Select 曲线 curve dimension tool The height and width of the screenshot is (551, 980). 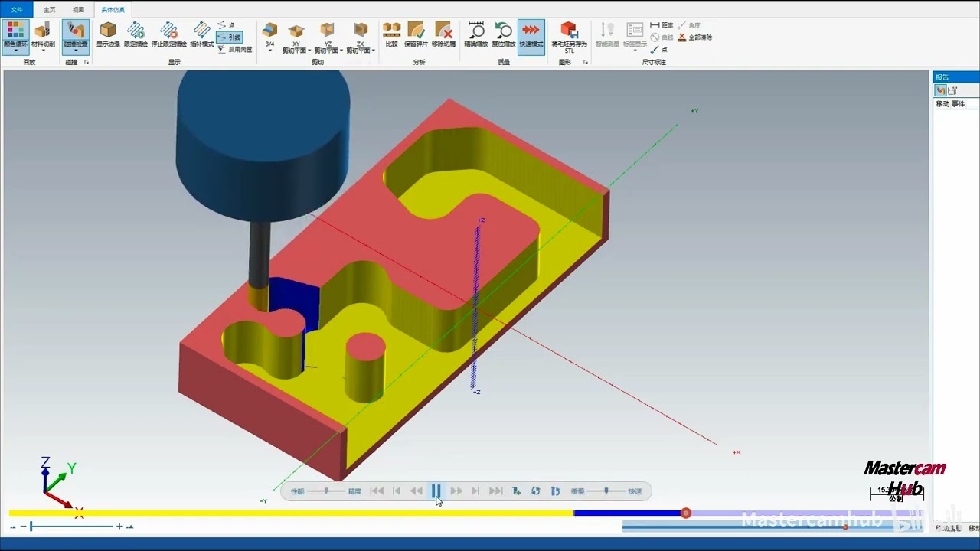click(x=662, y=37)
